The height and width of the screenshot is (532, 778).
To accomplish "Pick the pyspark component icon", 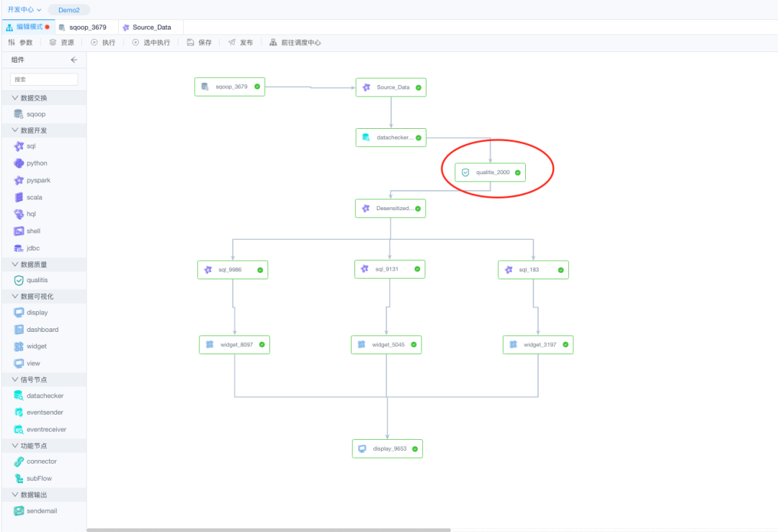I will pos(19,180).
